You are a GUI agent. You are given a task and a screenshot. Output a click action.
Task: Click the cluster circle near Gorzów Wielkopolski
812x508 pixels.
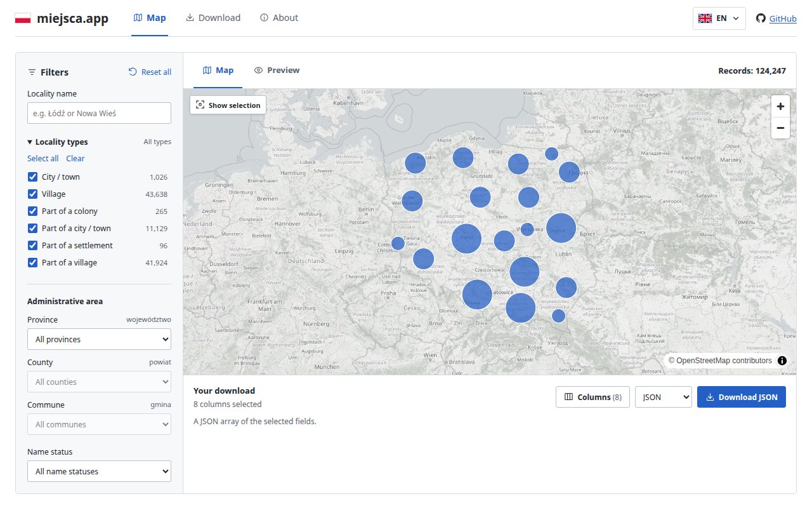coord(412,201)
